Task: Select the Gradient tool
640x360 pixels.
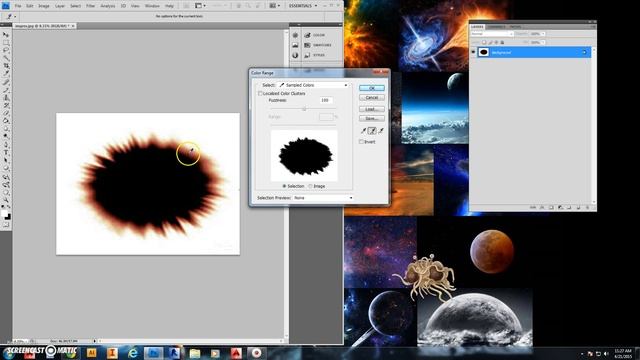Action: pos(6,121)
